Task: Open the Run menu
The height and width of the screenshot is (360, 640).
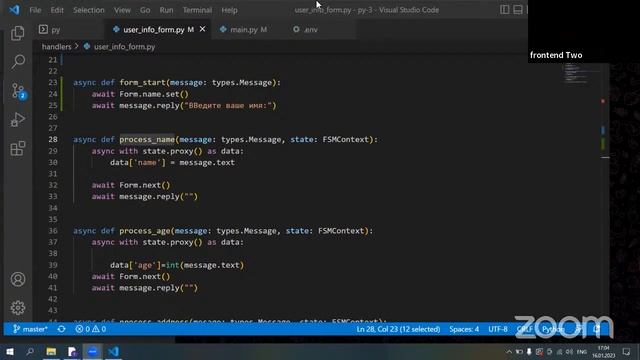Action: tap(166, 10)
